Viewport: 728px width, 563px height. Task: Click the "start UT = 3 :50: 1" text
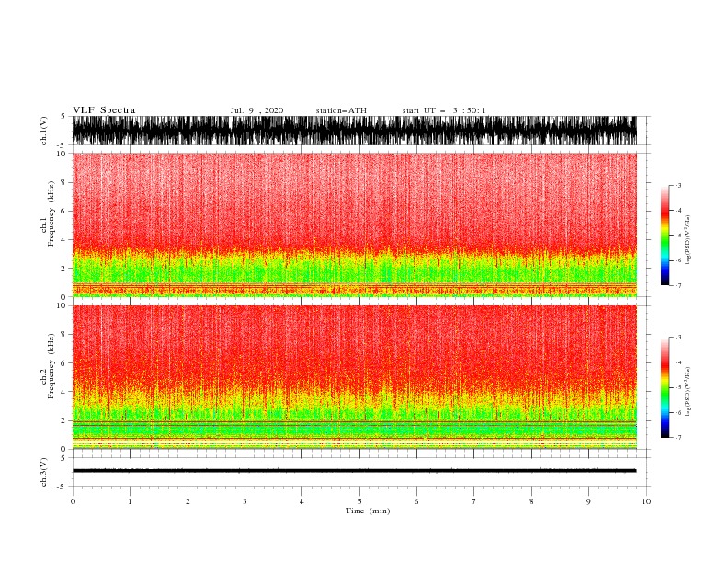(x=444, y=110)
